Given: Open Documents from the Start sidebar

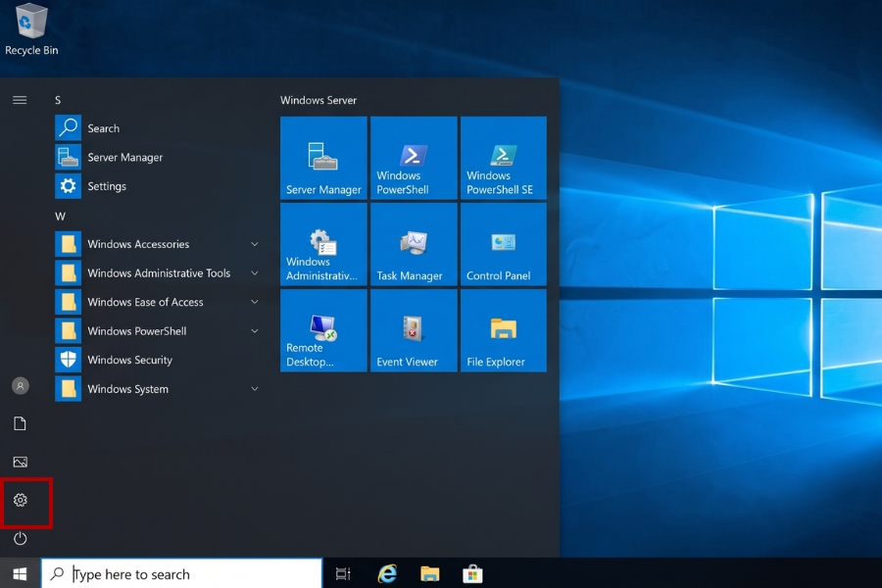Looking at the screenshot, I should (x=20, y=423).
